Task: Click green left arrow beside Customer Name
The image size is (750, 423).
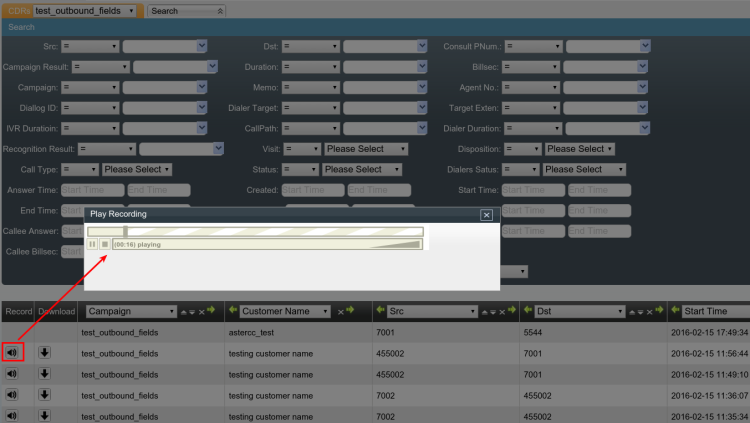Action: [231, 312]
